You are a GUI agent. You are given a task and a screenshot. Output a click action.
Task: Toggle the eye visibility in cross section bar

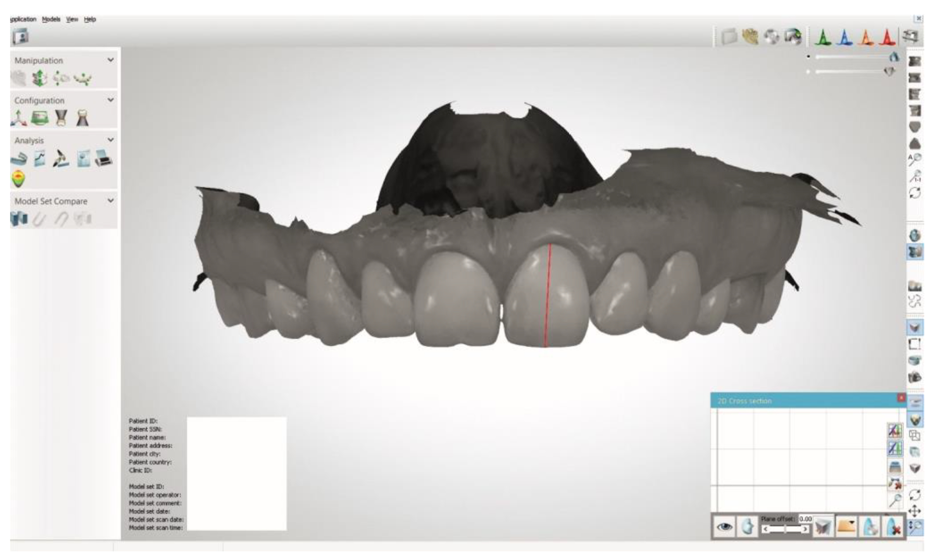pyautogui.click(x=724, y=527)
